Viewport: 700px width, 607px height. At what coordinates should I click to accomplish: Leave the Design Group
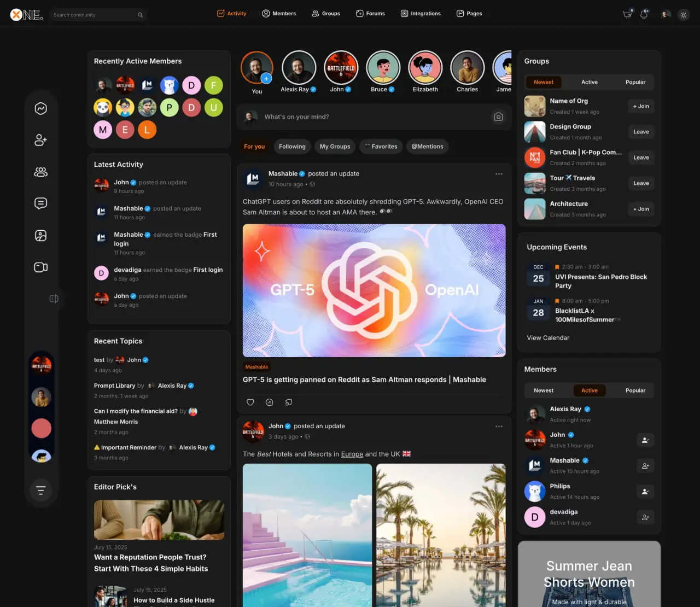coord(641,132)
